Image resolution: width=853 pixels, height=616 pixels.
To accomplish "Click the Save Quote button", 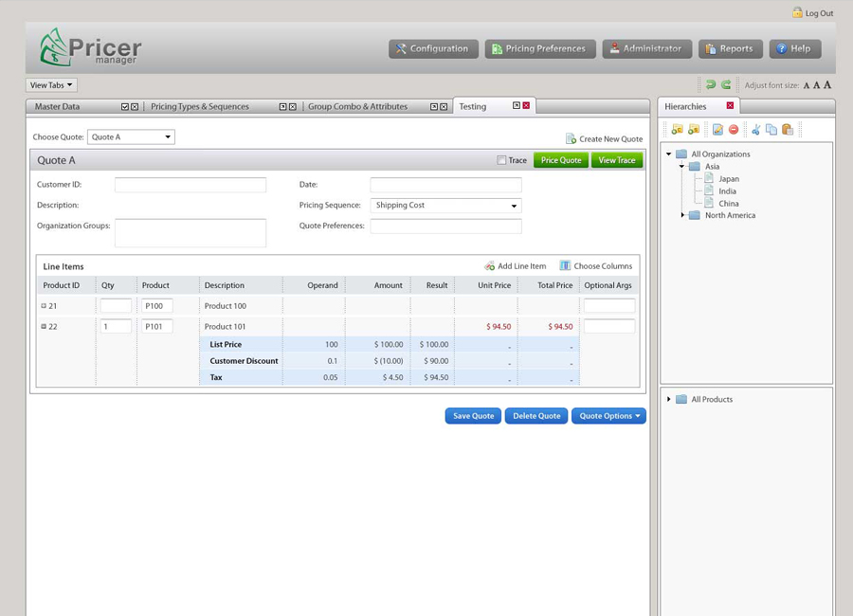I will [473, 416].
